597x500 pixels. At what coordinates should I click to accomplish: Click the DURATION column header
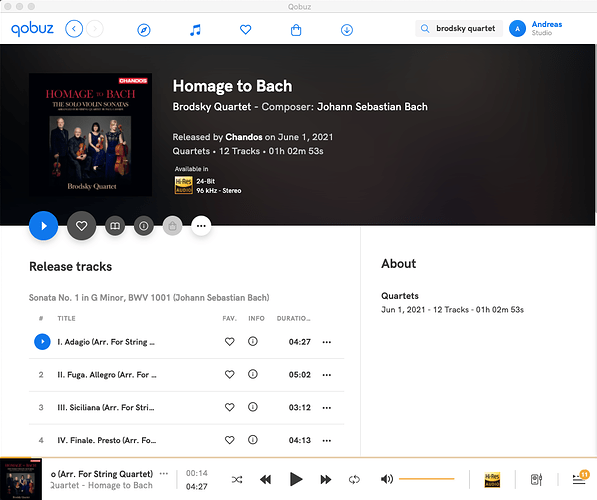[293, 318]
